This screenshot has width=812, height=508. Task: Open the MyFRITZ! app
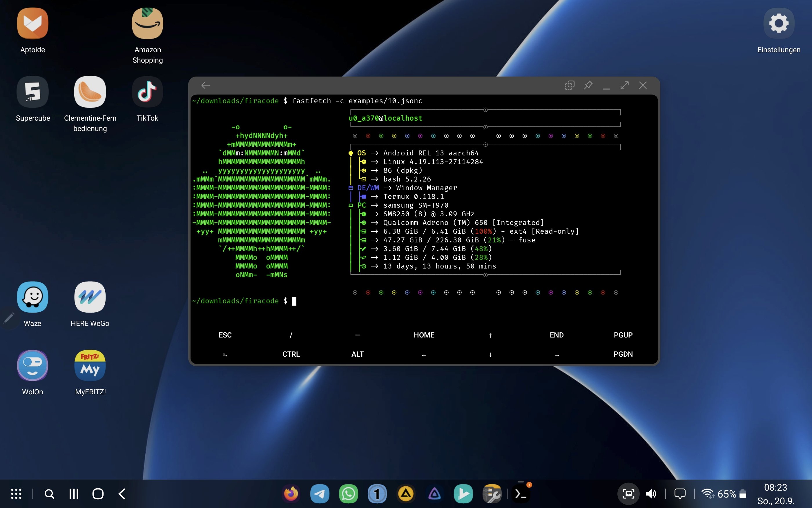[x=90, y=366]
